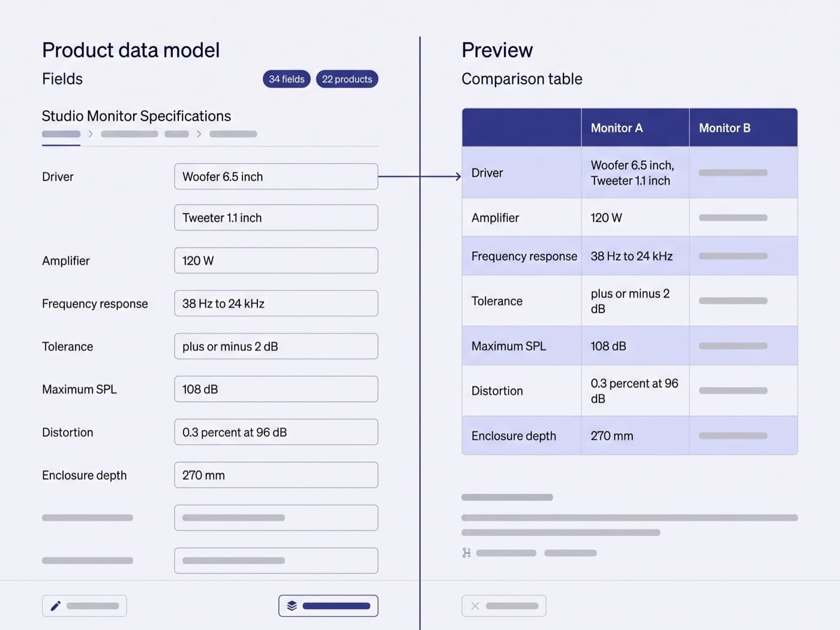Select the Monitor A column header
Screen dimensions: 840x630
635,128
